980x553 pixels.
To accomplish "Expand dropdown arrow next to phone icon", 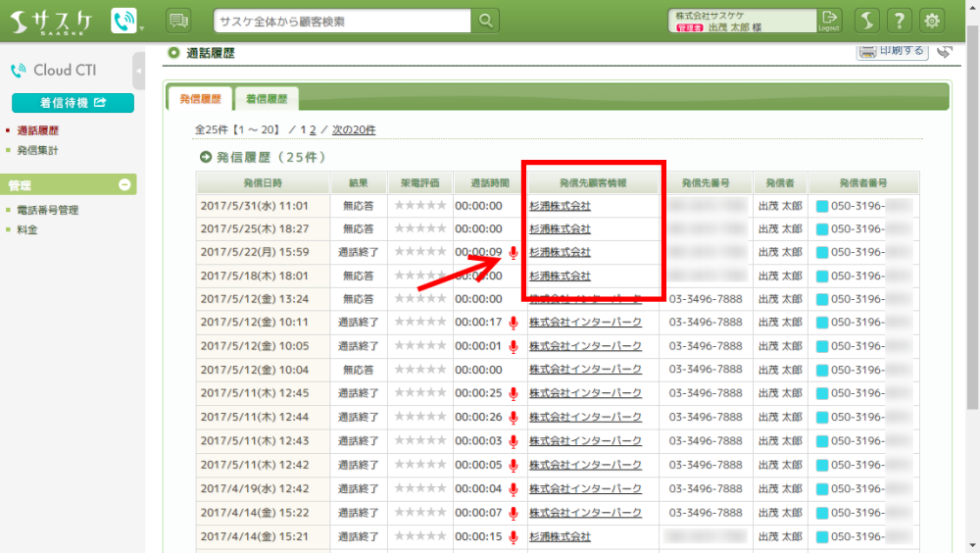I will 142,27.
